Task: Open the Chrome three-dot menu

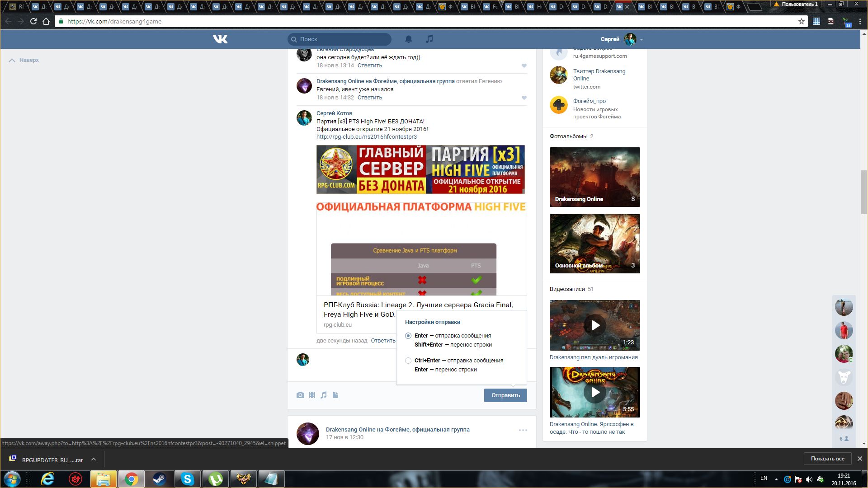Action: [860, 21]
